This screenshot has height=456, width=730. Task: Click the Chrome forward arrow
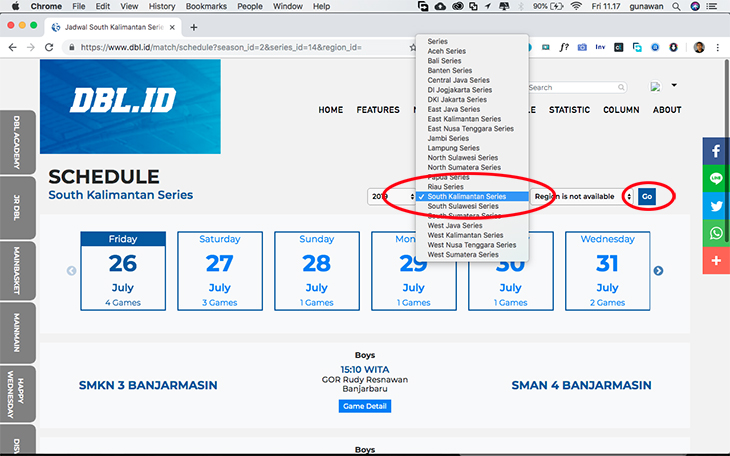click(31, 47)
